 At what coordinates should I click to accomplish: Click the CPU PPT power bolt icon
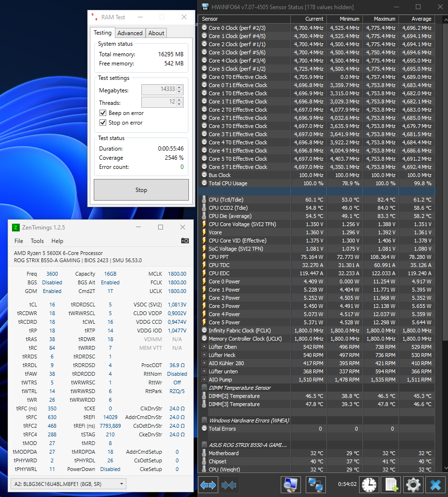(x=204, y=257)
